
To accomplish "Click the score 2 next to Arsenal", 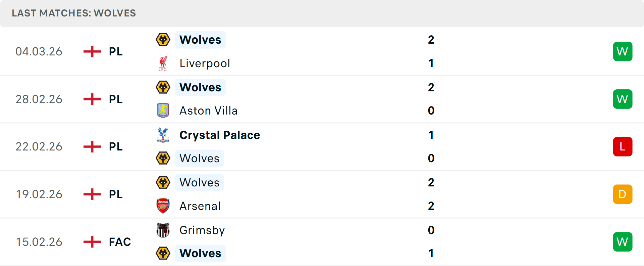I will point(431,206).
